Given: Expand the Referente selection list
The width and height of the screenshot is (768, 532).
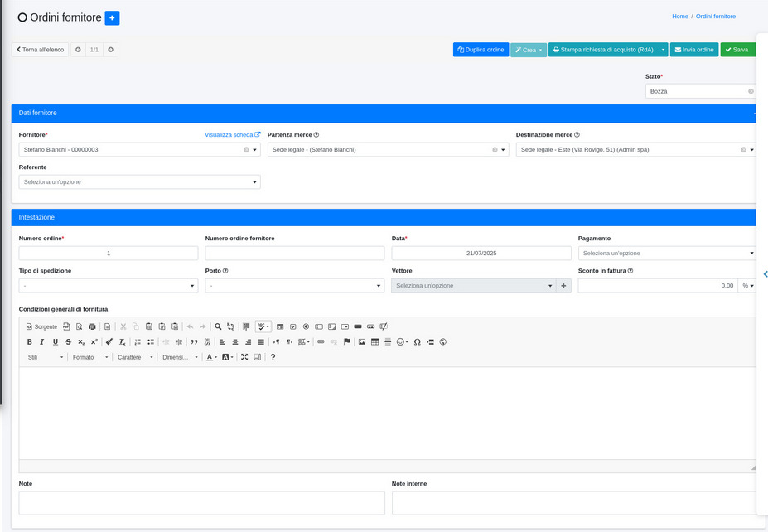Looking at the screenshot, I should click(139, 181).
